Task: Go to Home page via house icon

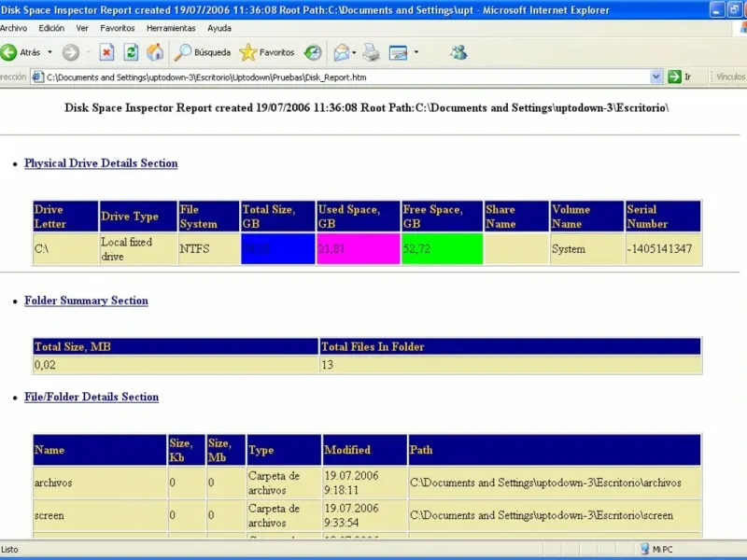Action: (x=155, y=52)
